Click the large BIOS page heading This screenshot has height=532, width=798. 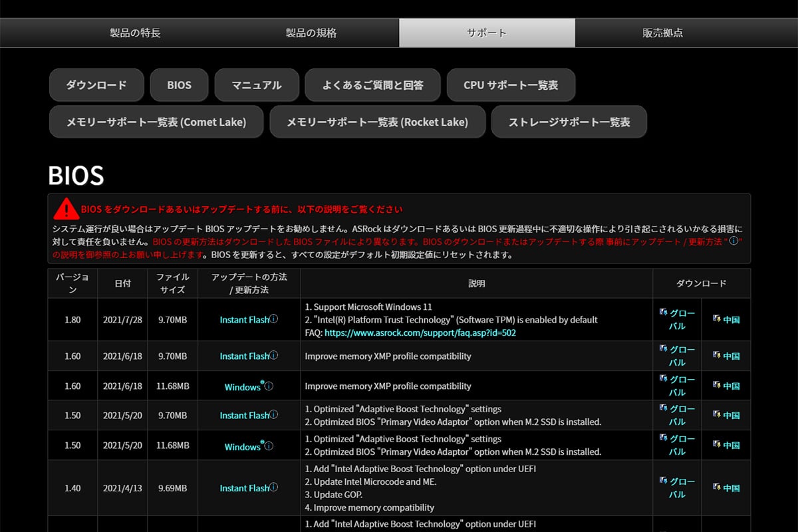[x=76, y=176]
